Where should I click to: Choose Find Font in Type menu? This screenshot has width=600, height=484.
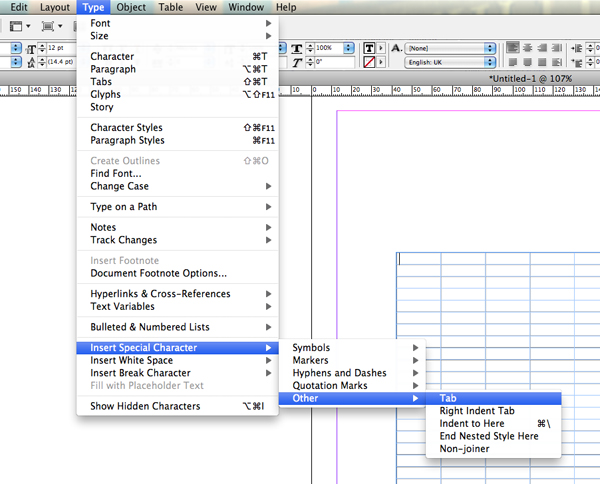tap(178, 174)
